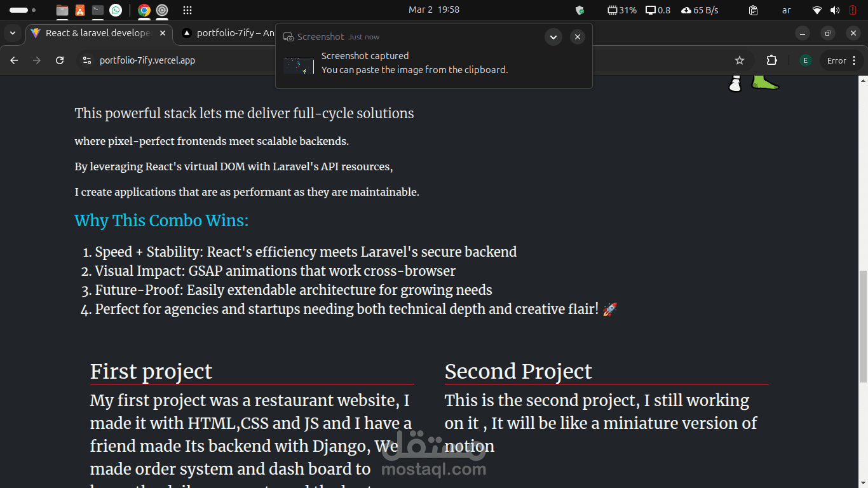Close the 'React & laravel developer' tab
The image size is (868, 488).
click(162, 33)
